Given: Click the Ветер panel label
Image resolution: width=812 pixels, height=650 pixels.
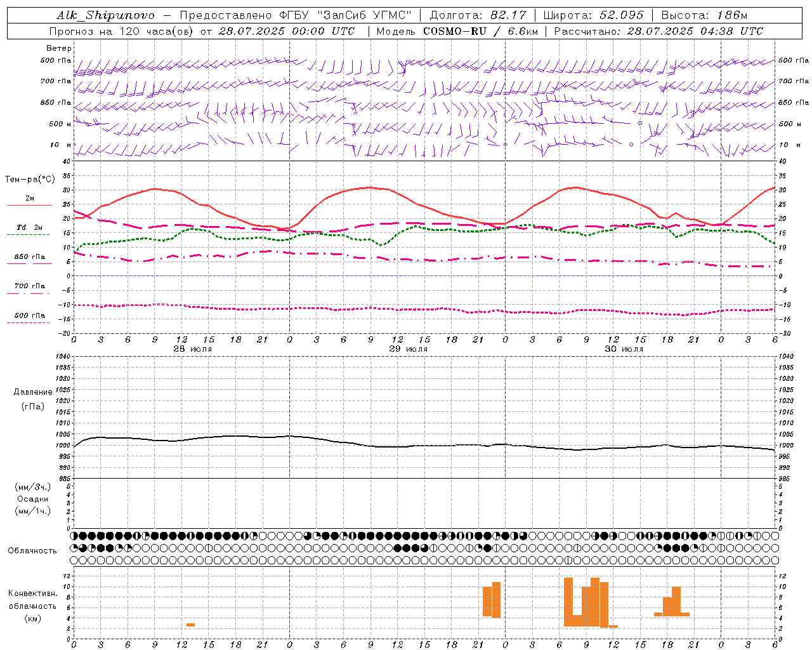Looking at the screenshot, I should pyautogui.click(x=59, y=48).
